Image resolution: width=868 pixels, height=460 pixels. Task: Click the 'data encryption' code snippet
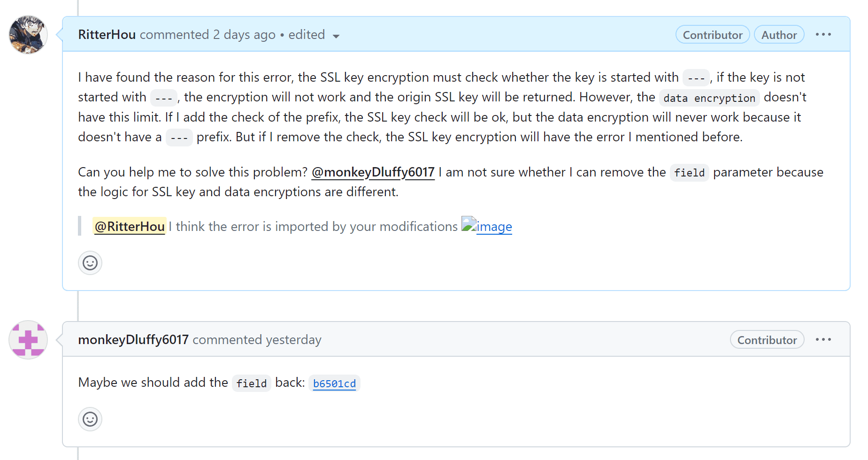[x=709, y=98]
